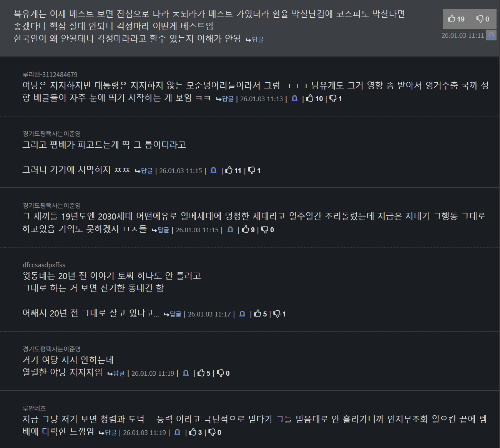The height and width of the screenshot is (448, 500).
Task: Report the 11:17 comment by dfccsasdpxffss
Action: coord(242,314)
